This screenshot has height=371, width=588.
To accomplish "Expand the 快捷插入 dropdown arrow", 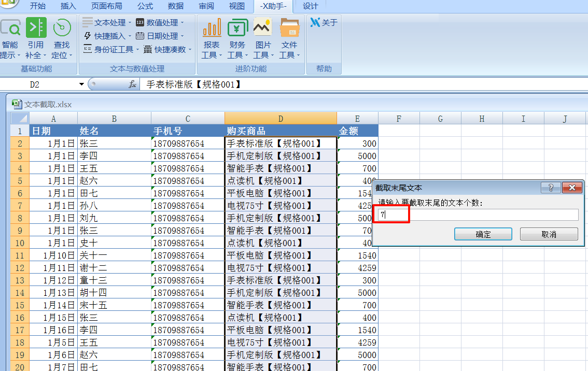I will tap(130, 36).
